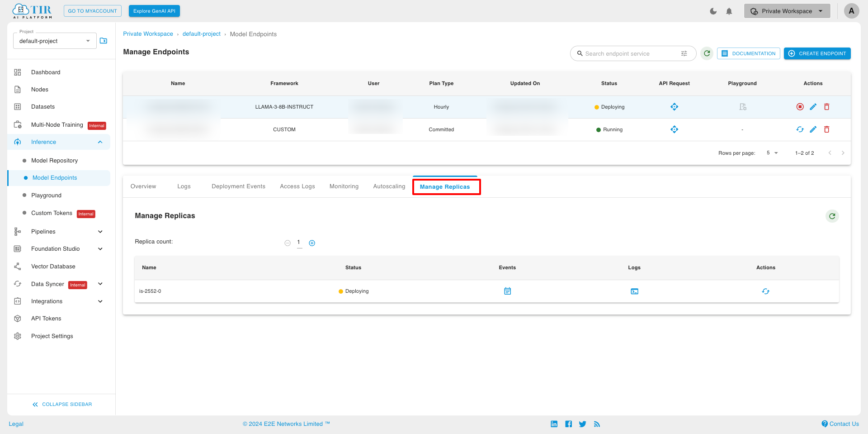Screen dimensions: 868x434
Task: Open Legal link in footer
Action: click(x=16, y=424)
